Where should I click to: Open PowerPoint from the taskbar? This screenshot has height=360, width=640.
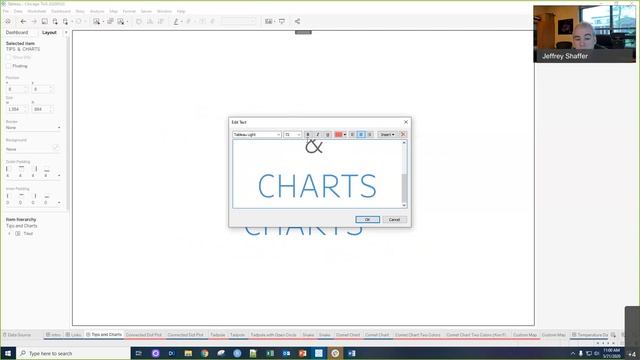tap(302, 353)
